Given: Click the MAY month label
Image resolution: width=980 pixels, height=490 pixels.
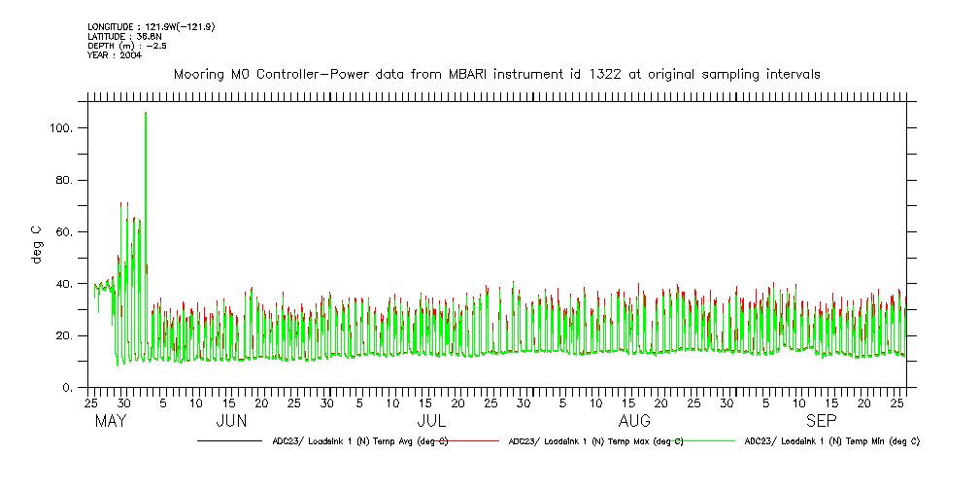Looking at the screenshot, I should pyautogui.click(x=111, y=421).
